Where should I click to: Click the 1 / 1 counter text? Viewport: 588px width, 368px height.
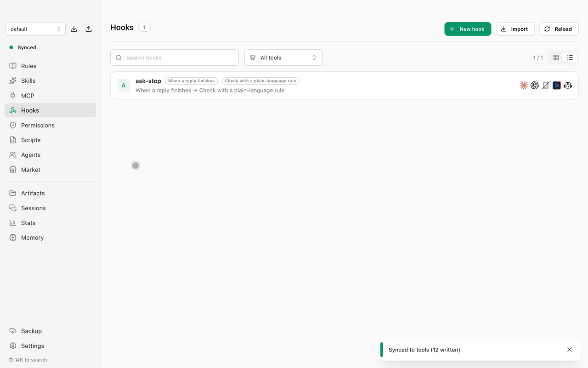tap(538, 57)
